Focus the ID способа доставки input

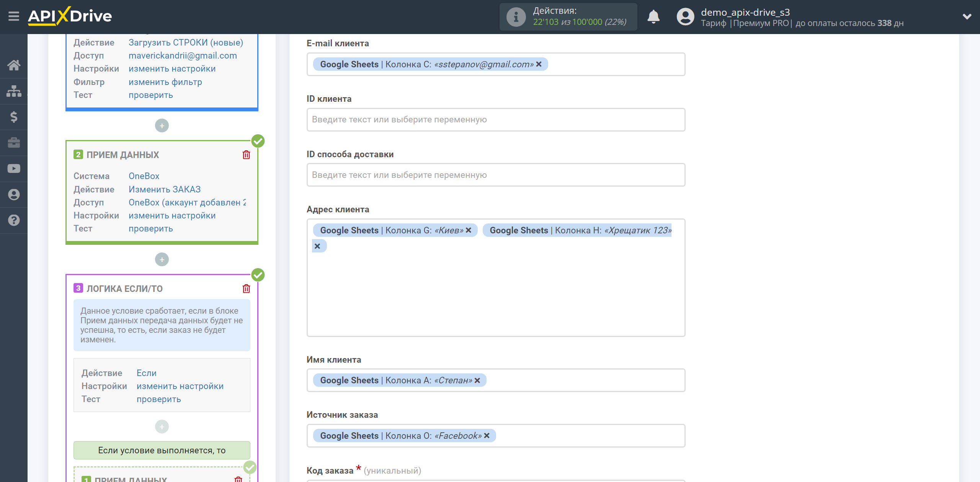496,175
